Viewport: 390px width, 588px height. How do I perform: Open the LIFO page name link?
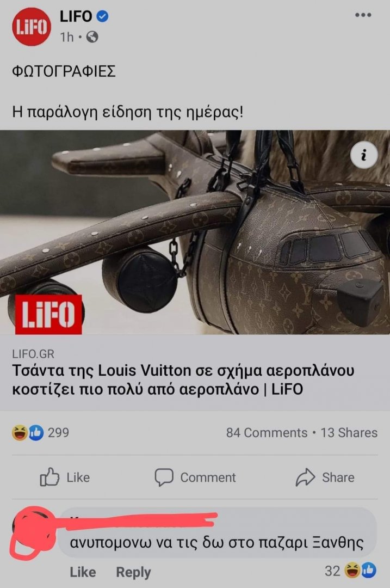click(x=76, y=16)
